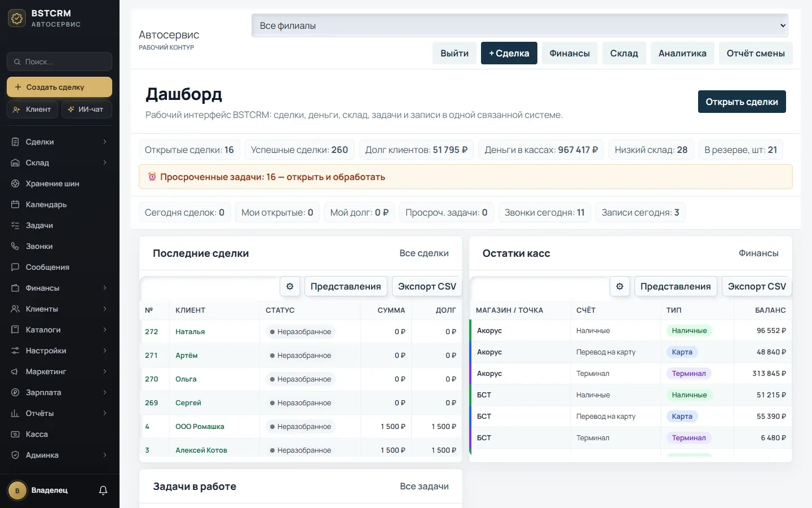Click the notification bell icon
The width and height of the screenshot is (812, 508).
pos(103,491)
